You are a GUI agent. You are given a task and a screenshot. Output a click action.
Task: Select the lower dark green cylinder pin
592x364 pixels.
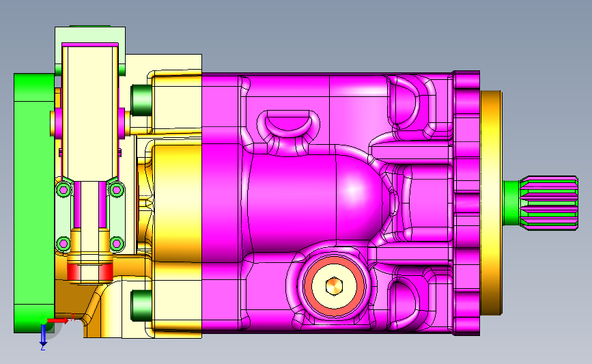pos(141,306)
